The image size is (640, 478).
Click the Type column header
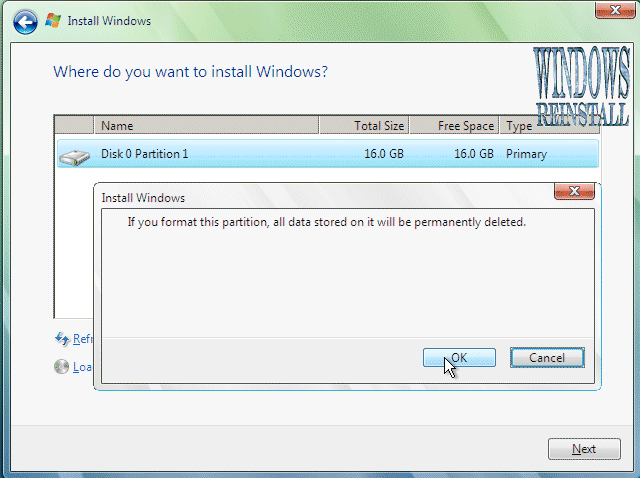tap(520, 126)
